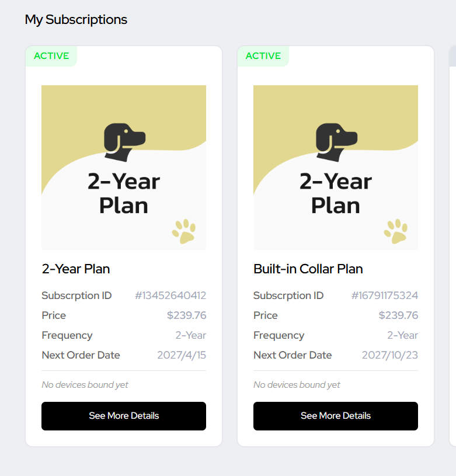Click paw print icon on the 2-Year Plan card
Viewport: 456px width, 476px height.
point(184,231)
